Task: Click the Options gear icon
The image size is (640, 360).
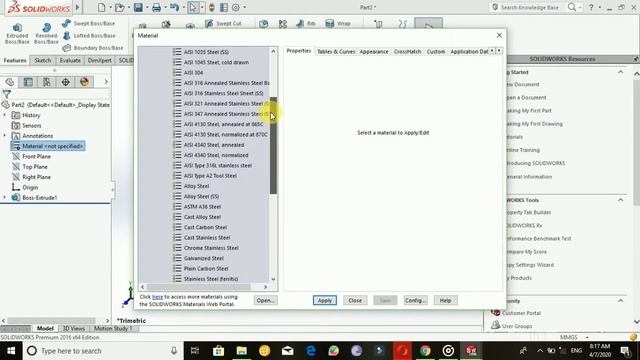Action: 236,7
